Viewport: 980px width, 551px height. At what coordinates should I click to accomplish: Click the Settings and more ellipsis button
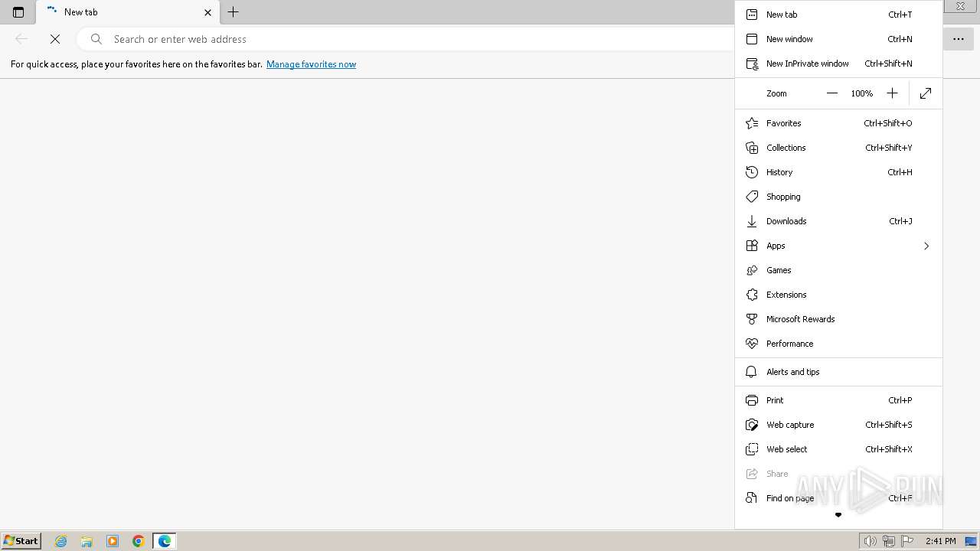959,39
